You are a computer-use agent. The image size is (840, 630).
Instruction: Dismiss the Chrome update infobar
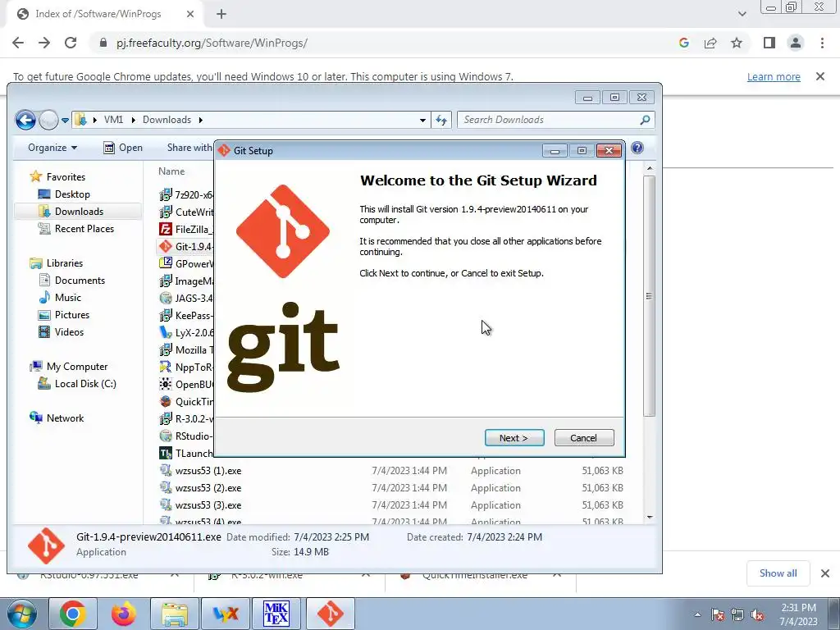point(820,76)
